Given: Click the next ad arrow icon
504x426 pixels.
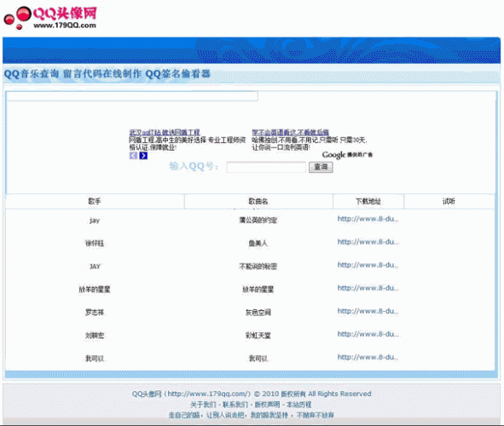Looking at the screenshot, I should point(143,156).
